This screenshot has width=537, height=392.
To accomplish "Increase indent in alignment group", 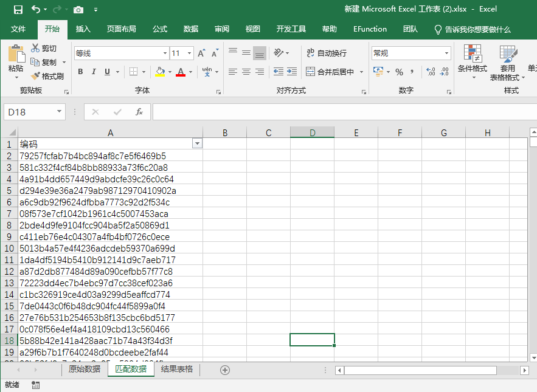I will pyautogui.click(x=292, y=72).
